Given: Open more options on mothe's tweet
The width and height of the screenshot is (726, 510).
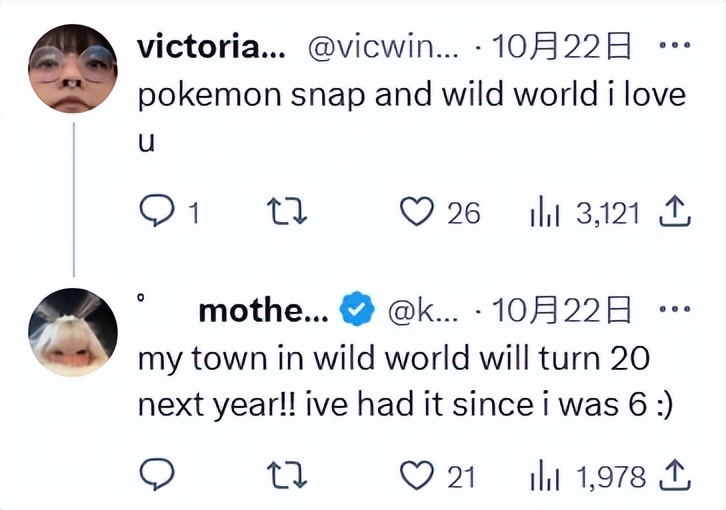Looking at the screenshot, I should coord(676,310).
